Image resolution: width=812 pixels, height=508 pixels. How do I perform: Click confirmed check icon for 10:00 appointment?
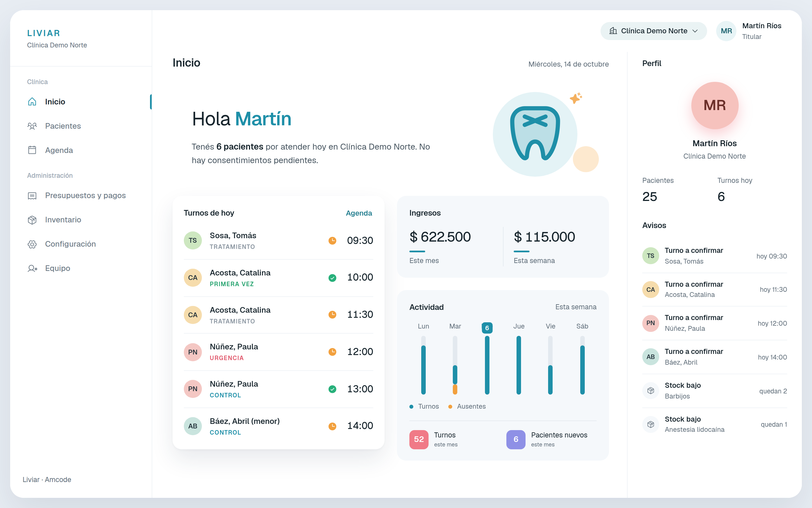[x=332, y=278]
